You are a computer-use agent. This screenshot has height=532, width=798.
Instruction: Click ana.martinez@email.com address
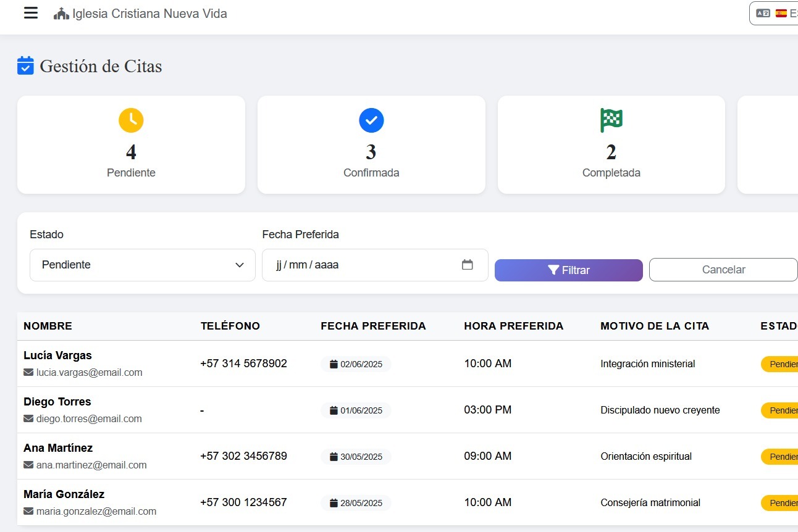coord(91,465)
